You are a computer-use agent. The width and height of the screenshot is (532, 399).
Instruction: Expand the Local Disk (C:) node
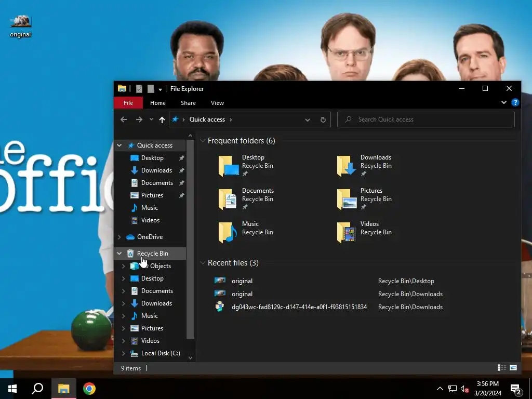124,353
